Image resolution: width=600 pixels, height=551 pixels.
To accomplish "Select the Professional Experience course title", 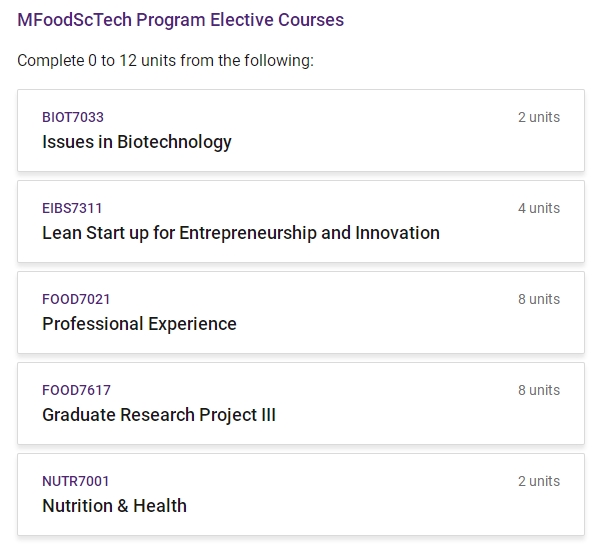I will point(139,324).
